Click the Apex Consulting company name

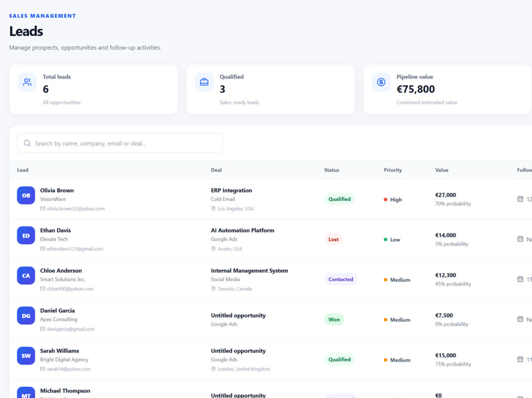(59, 319)
